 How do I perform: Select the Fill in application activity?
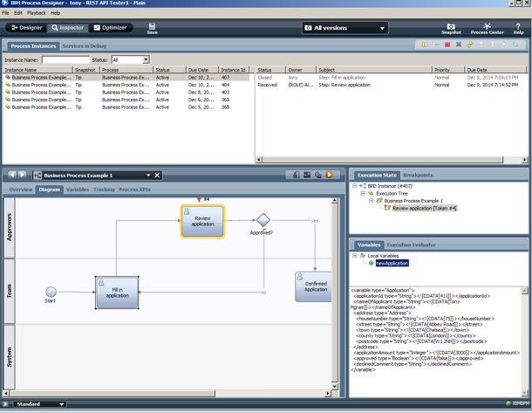pos(117,293)
